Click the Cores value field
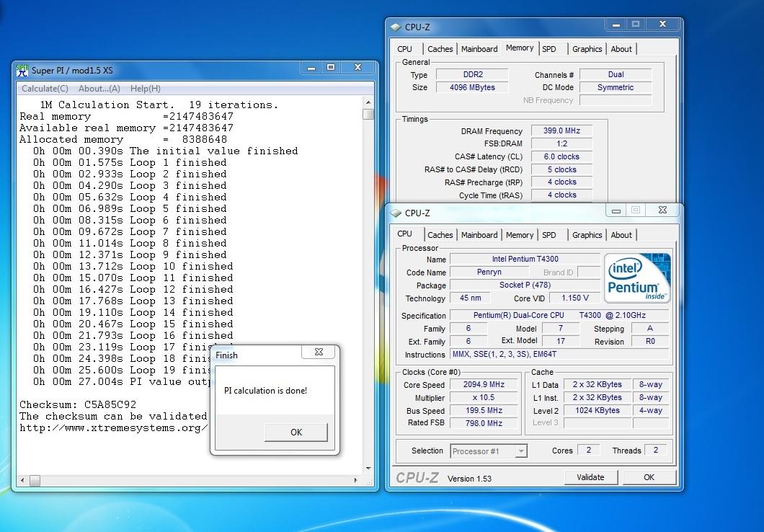The width and height of the screenshot is (764, 532). pos(589,450)
